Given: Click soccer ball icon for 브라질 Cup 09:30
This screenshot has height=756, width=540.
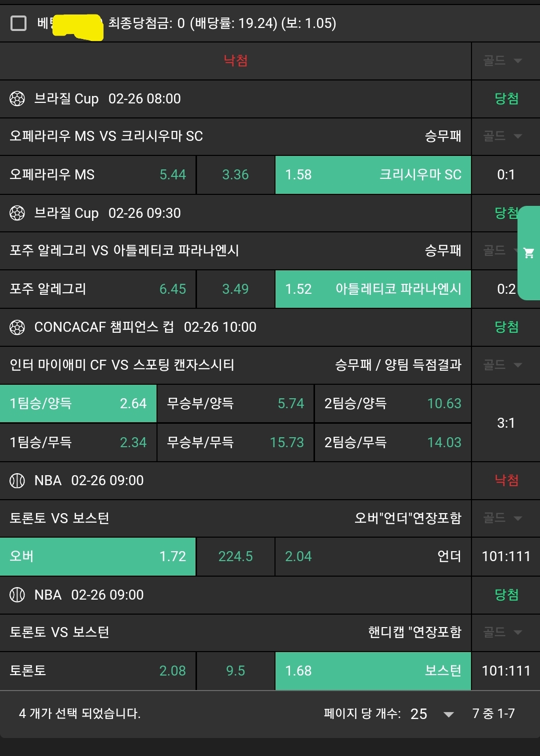Looking at the screenshot, I should [17, 213].
